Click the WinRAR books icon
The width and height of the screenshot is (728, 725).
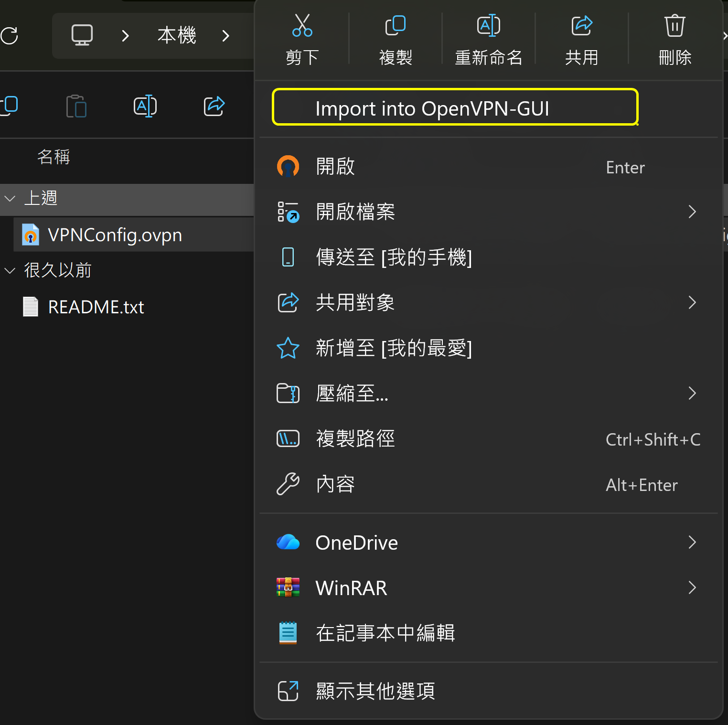288,587
